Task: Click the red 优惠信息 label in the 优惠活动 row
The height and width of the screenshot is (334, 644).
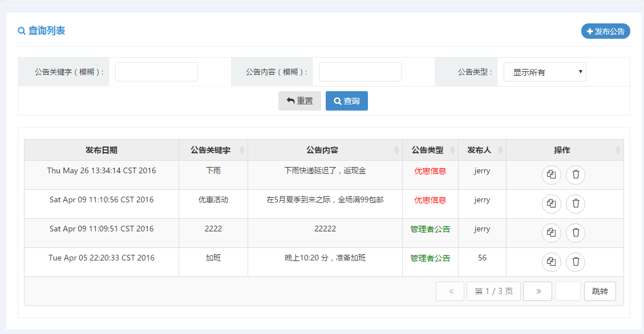Action: (430, 200)
